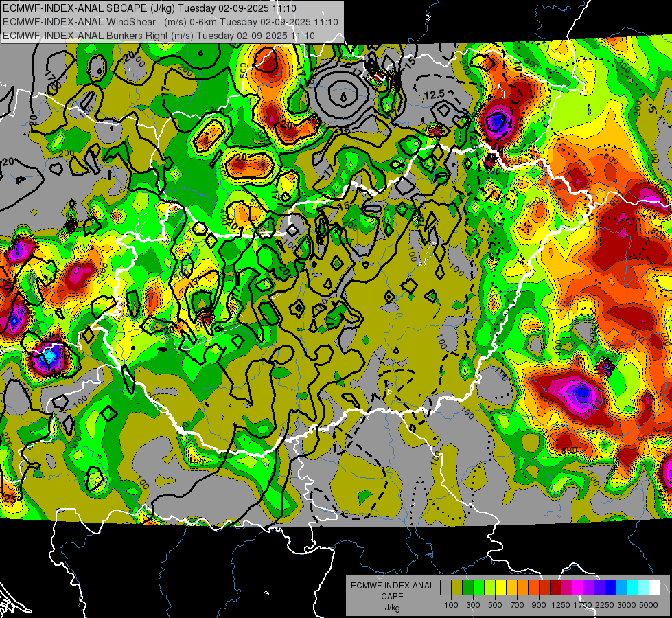Pick the dark maroon swatch before 1250
The height and width of the screenshot is (618, 672).
pyautogui.click(x=556, y=588)
